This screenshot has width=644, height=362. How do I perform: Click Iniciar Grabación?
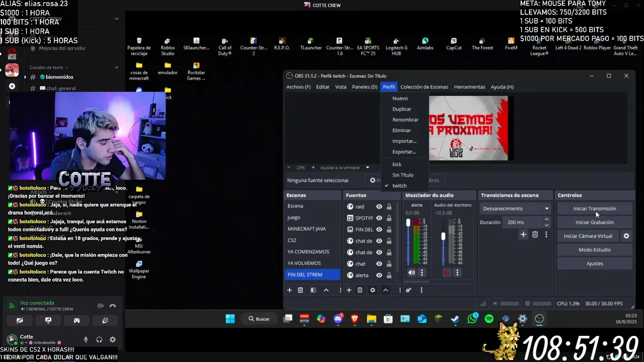click(594, 222)
